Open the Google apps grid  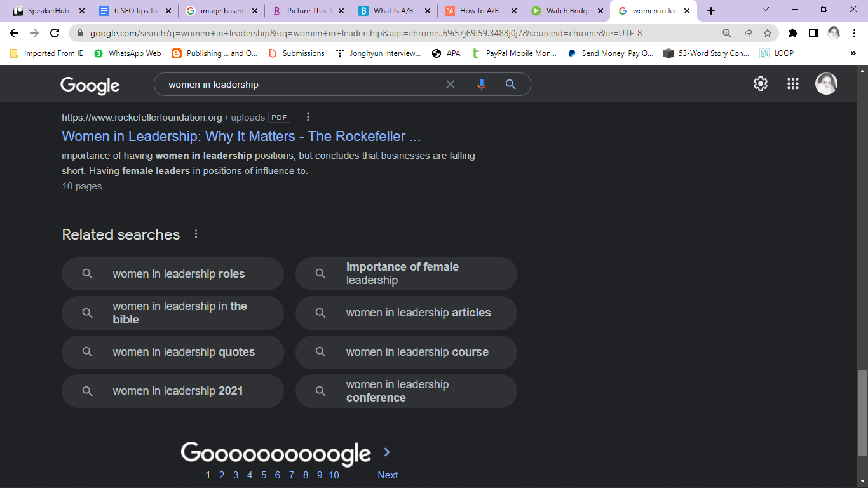coord(792,83)
